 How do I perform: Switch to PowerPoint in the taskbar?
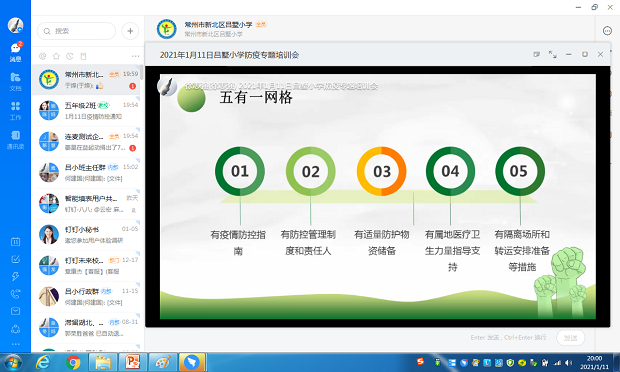pyautogui.click(x=132, y=363)
